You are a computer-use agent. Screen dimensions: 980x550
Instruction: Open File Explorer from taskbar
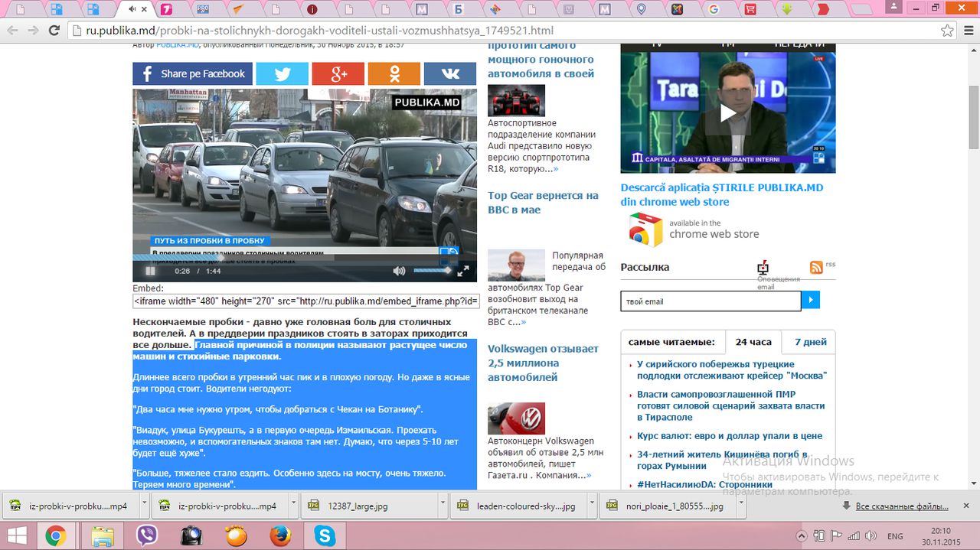pos(102,535)
